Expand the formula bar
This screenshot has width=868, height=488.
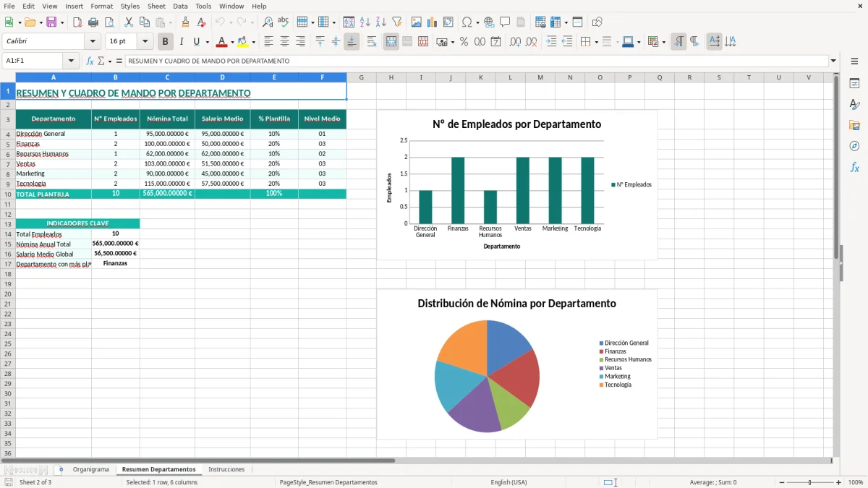[x=833, y=61]
